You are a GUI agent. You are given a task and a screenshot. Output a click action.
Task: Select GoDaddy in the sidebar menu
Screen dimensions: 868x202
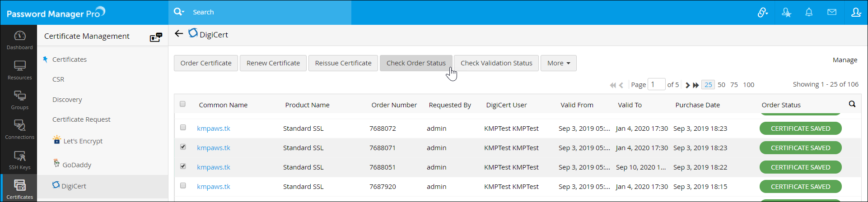[x=77, y=165]
